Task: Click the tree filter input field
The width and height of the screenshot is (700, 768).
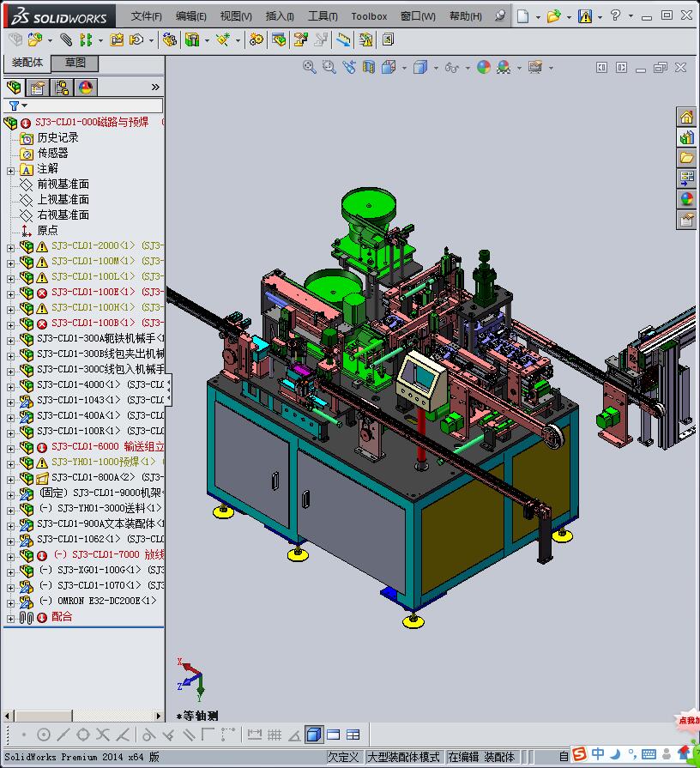Action: 84,106
